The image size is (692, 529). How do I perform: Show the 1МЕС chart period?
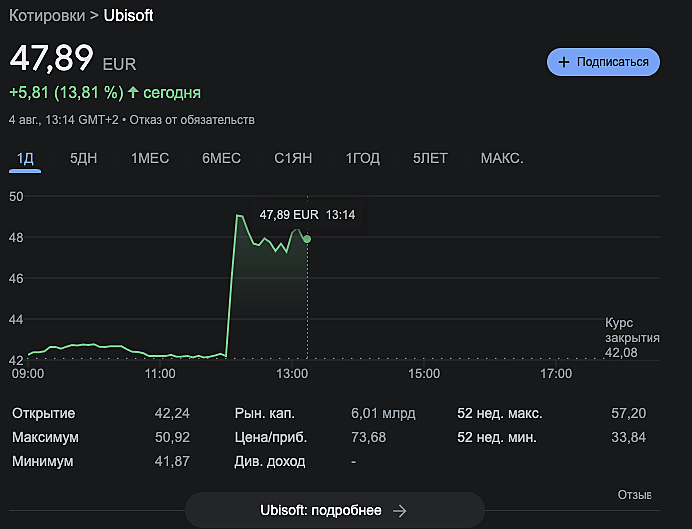click(x=150, y=158)
